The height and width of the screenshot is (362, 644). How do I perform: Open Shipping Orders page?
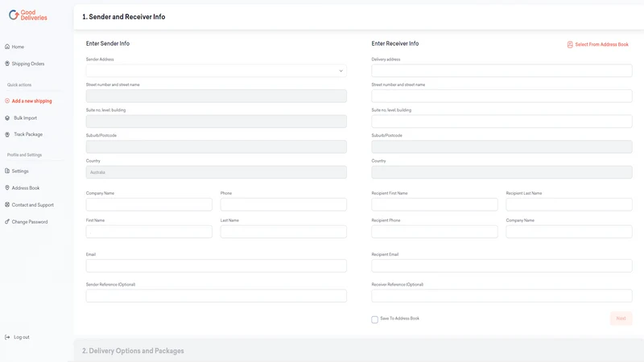pos(28,64)
